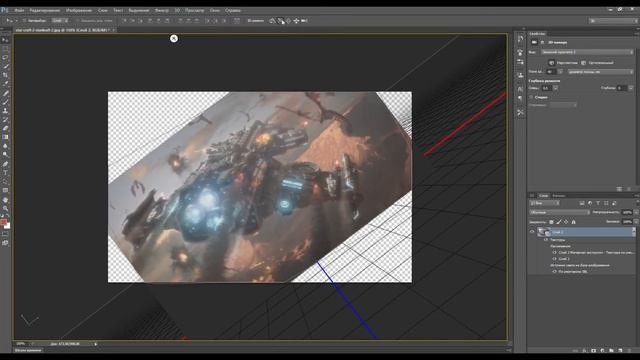Click the Scale 3D Object mode icon
The width and height of the screenshot is (640, 360).
tap(304, 20)
